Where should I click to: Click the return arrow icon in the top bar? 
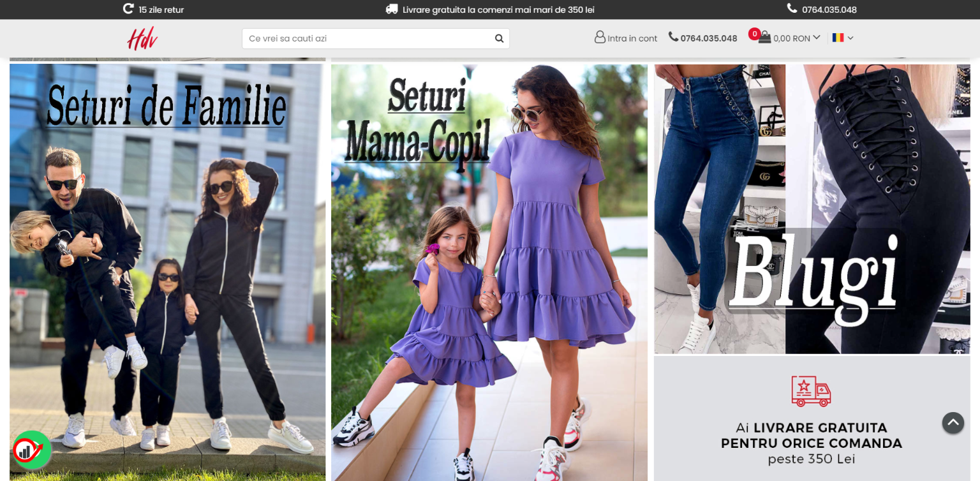[x=128, y=9]
